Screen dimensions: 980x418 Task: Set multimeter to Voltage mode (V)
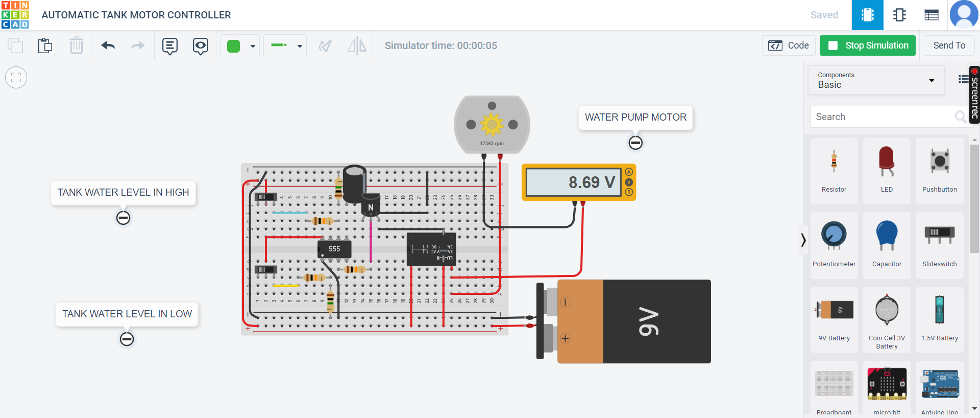629,182
